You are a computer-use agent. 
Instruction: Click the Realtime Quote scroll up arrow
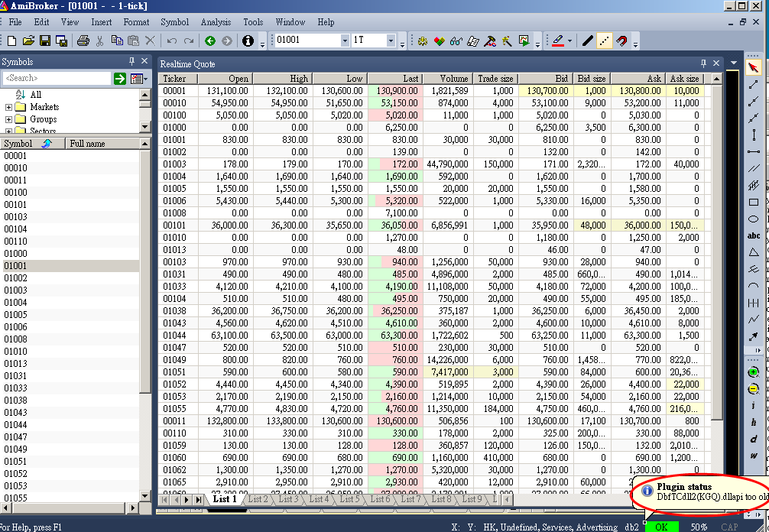point(716,79)
